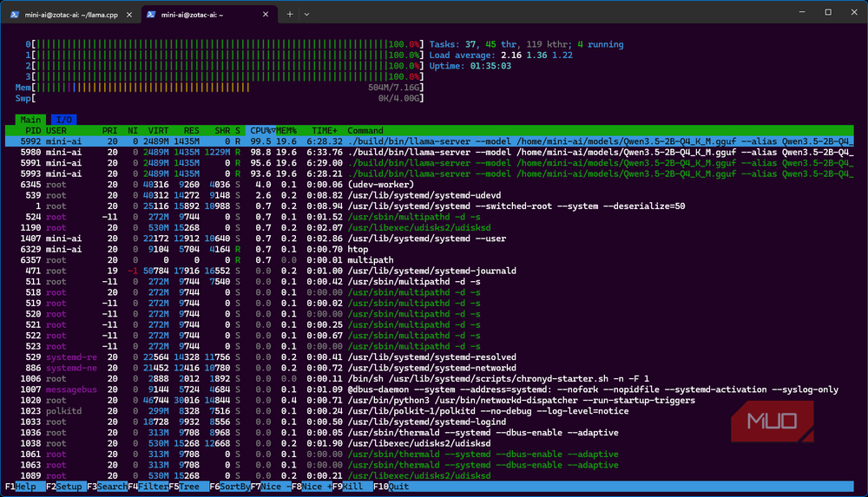Maximize the terminal window
This screenshot has height=497, width=868.
828,12
